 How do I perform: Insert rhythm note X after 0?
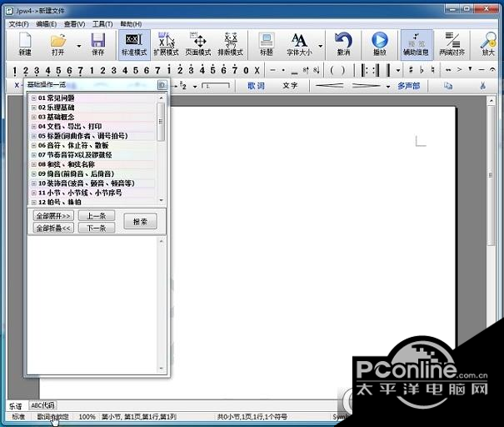pos(257,70)
